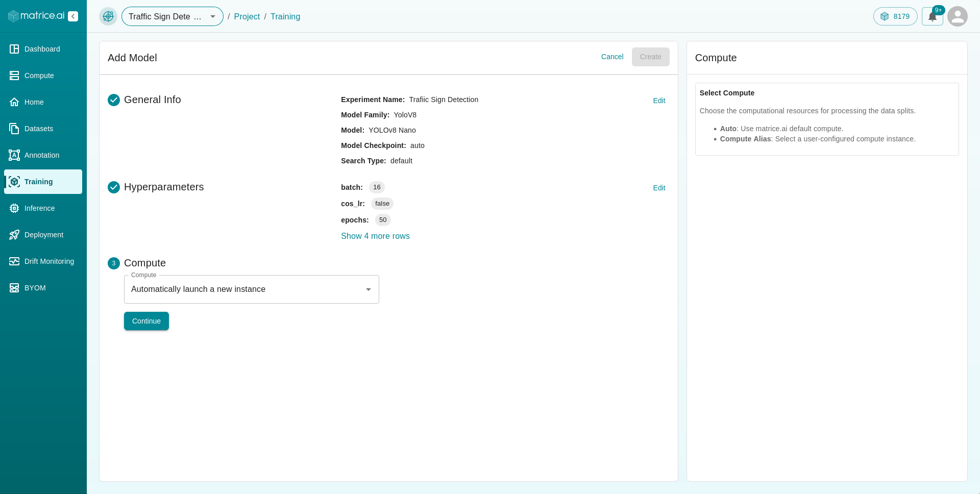The image size is (980, 494).
Task: Open the Compute instance dropdown
Action: (x=252, y=289)
